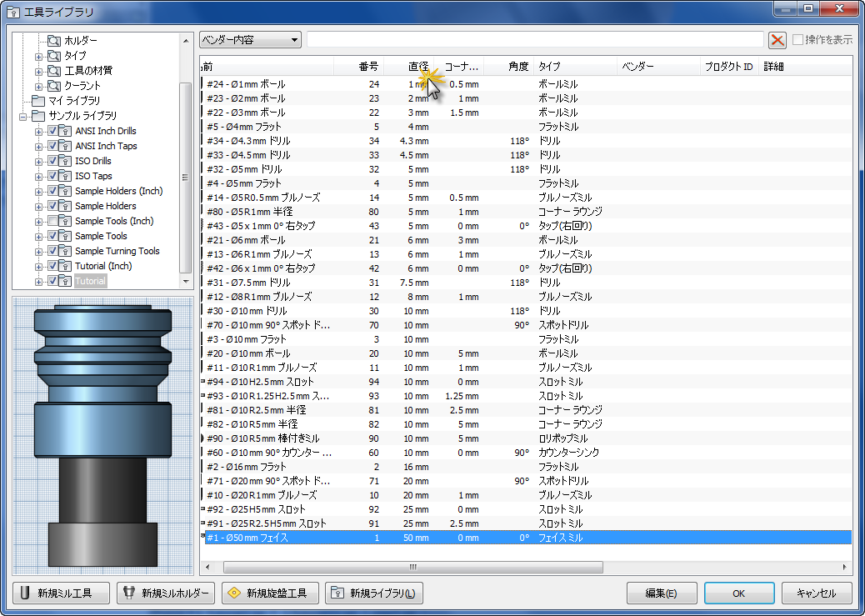Viewport: 865px width, 616px height.
Task: Enable the 操作を表示 checkbox
Action: (797, 40)
